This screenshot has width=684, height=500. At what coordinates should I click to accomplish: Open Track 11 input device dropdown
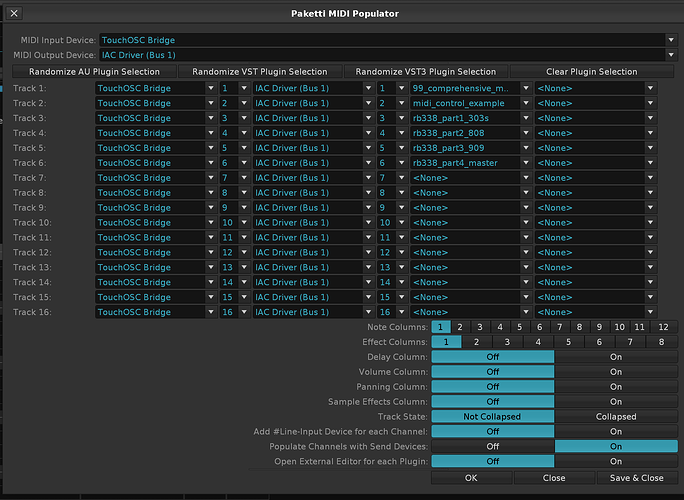[x=156, y=237]
